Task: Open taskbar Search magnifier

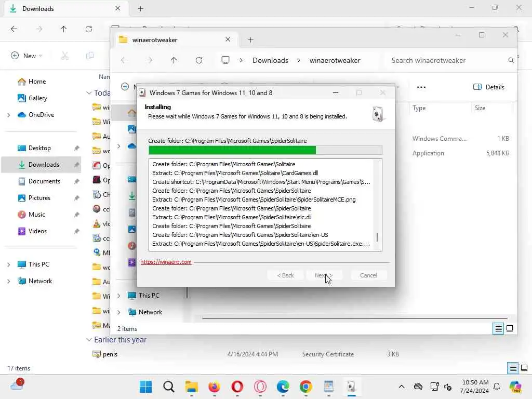Action: [169, 387]
